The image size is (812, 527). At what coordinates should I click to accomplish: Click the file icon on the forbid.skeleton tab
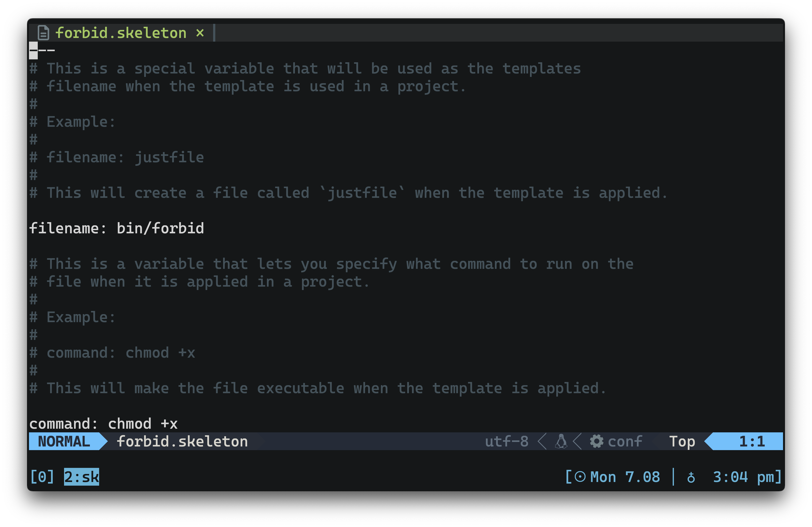(x=43, y=33)
